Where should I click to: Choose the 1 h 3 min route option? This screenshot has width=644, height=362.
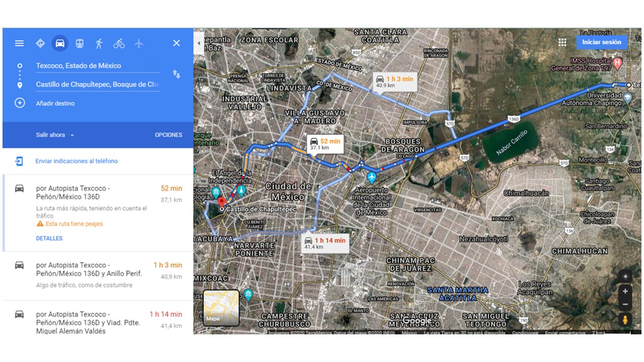(x=98, y=275)
